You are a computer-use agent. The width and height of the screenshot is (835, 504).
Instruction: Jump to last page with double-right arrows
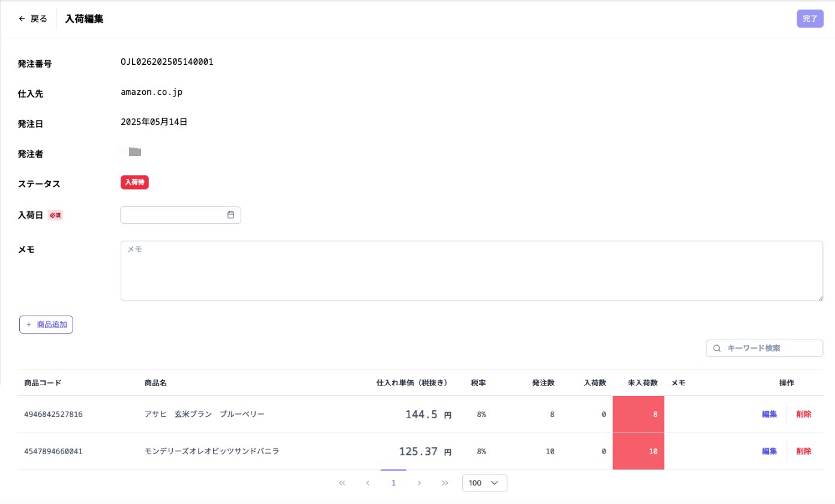click(445, 483)
